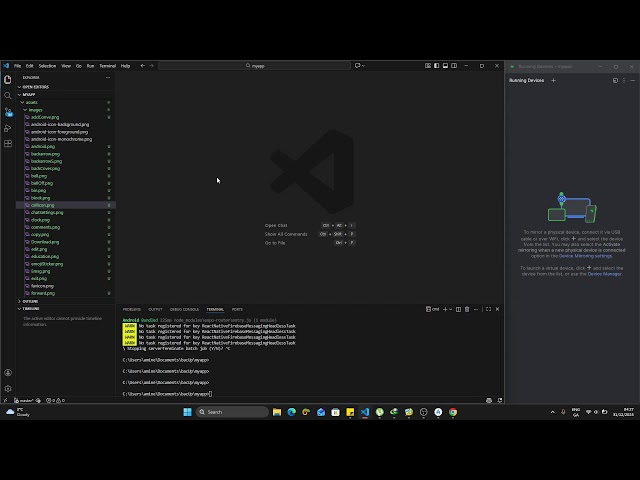
Task: Open Microsoft Edge from the taskbar
Action: point(291,412)
